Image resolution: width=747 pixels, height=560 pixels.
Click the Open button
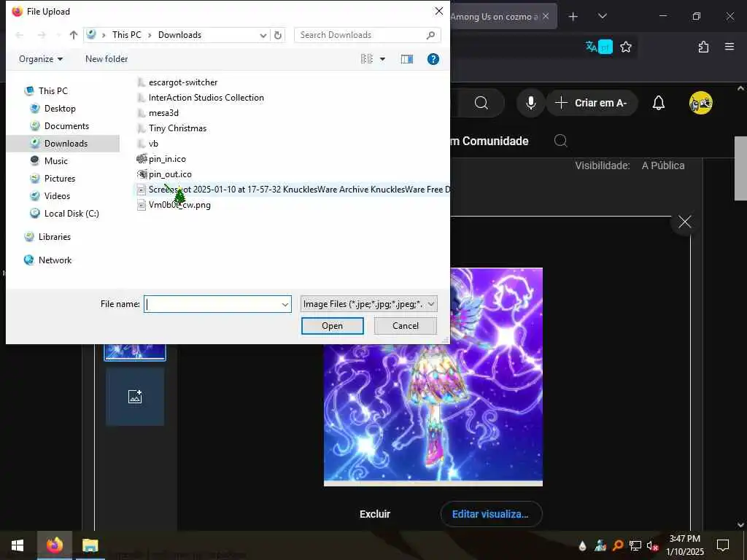pyautogui.click(x=332, y=326)
